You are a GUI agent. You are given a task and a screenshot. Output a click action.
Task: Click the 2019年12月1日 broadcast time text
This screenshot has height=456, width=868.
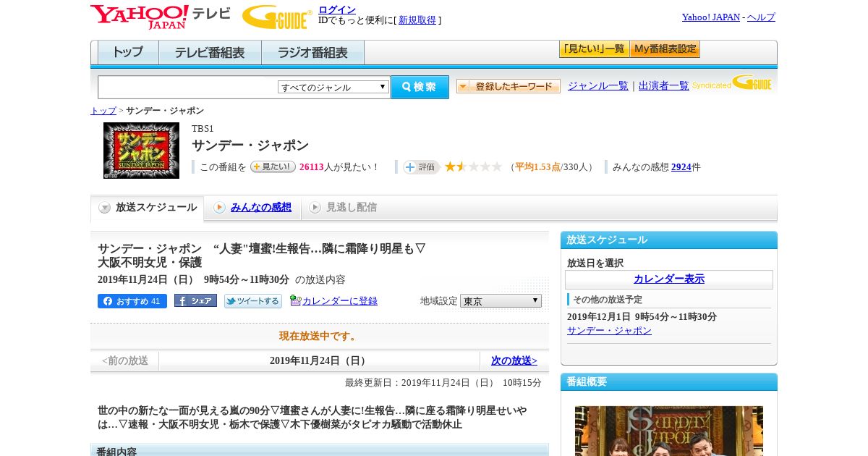(642, 317)
